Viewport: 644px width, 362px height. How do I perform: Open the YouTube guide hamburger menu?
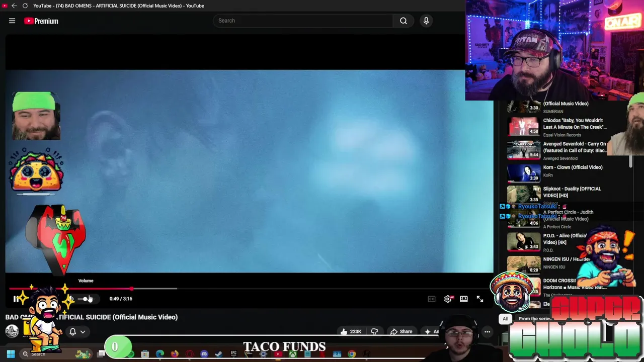tap(12, 21)
